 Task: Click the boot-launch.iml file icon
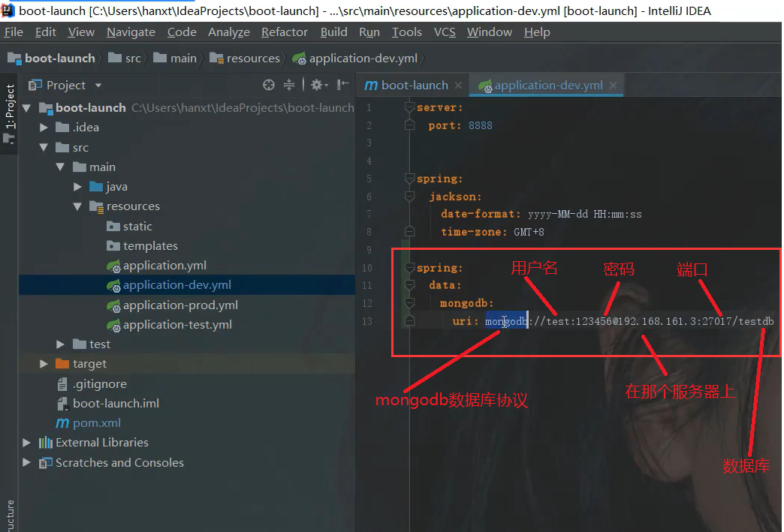[x=62, y=404]
